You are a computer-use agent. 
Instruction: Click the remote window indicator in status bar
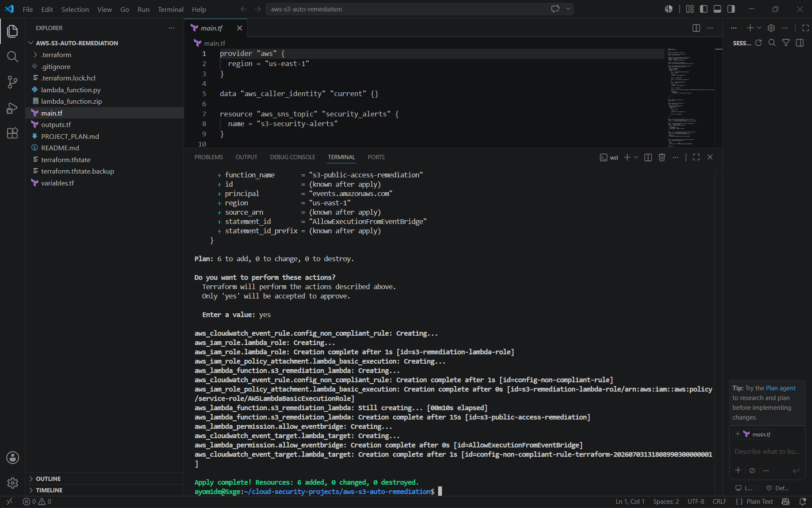(x=9, y=502)
